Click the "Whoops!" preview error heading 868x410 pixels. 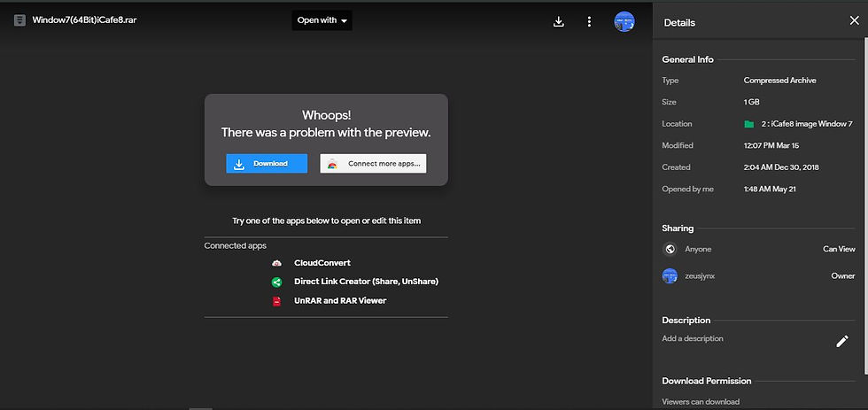pyautogui.click(x=326, y=115)
